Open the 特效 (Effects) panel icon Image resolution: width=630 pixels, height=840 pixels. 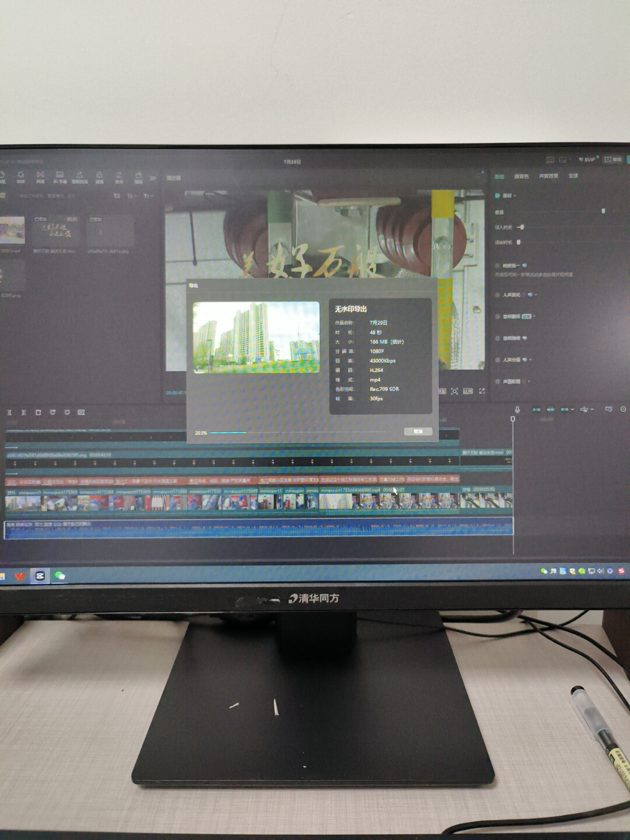(21, 176)
